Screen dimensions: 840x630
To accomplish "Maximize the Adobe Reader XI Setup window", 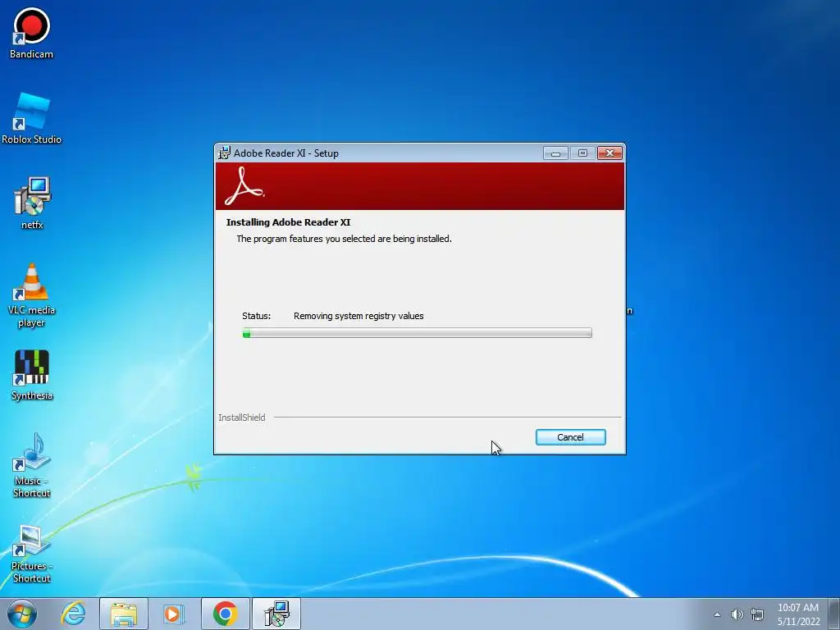I will click(x=582, y=153).
